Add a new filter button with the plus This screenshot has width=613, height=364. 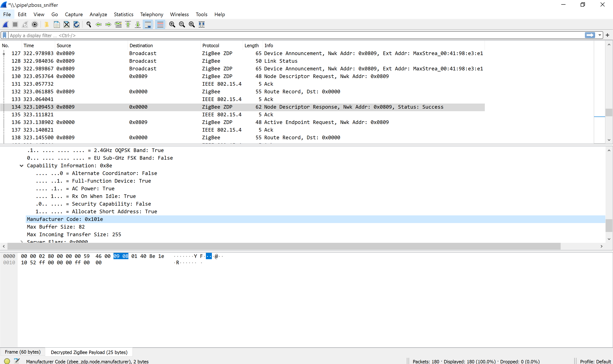pos(608,35)
